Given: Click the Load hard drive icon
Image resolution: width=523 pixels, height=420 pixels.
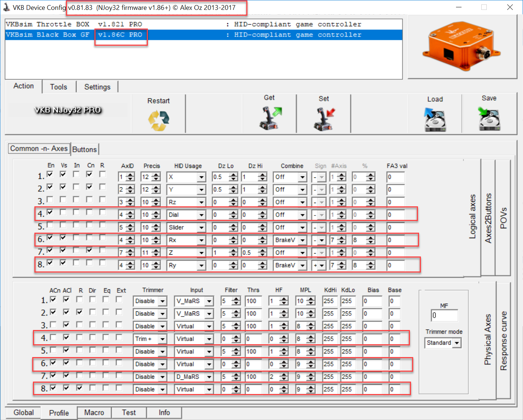Looking at the screenshot, I should [435, 119].
